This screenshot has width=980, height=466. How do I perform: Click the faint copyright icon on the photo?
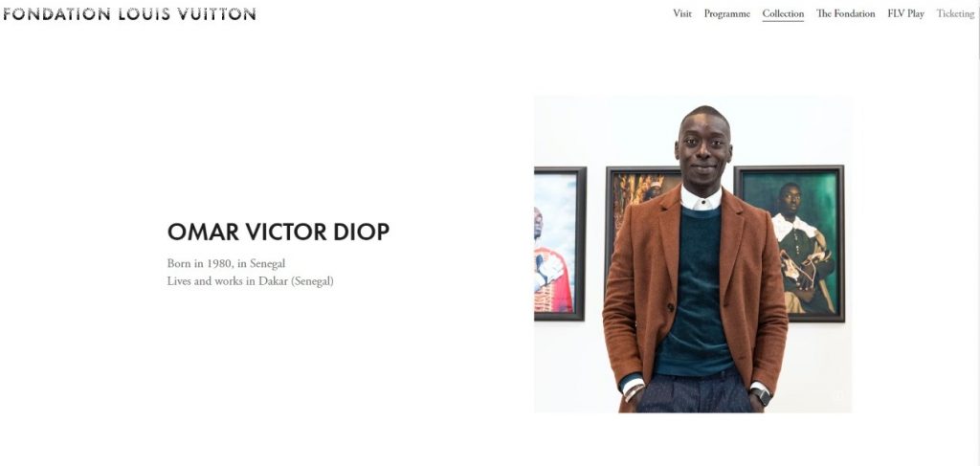[838, 395]
